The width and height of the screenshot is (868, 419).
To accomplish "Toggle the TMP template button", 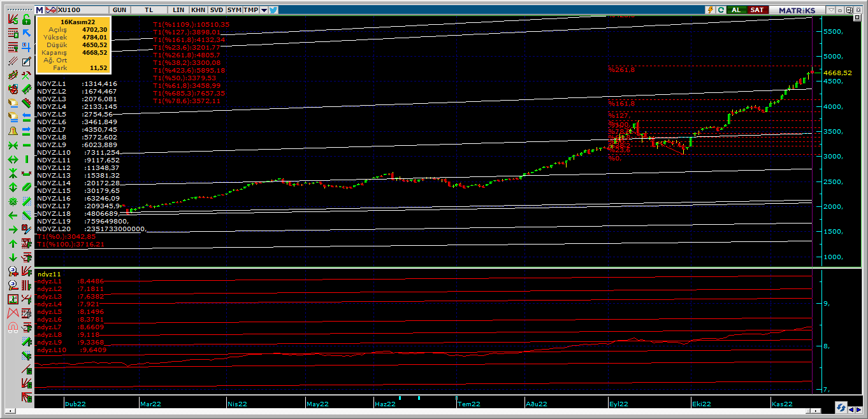I will pyautogui.click(x=251, y=10).
